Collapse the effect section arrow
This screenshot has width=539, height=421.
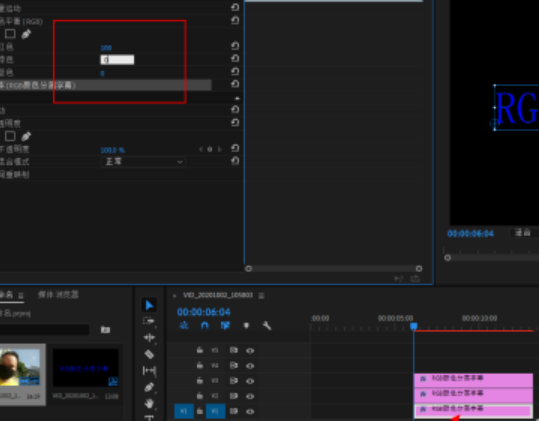click(x=237, y=98)
